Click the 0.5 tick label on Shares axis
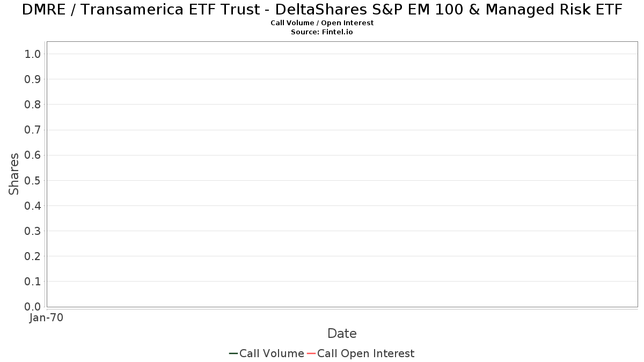Screen dimensions: 644x362 click(x=33, y=180)
